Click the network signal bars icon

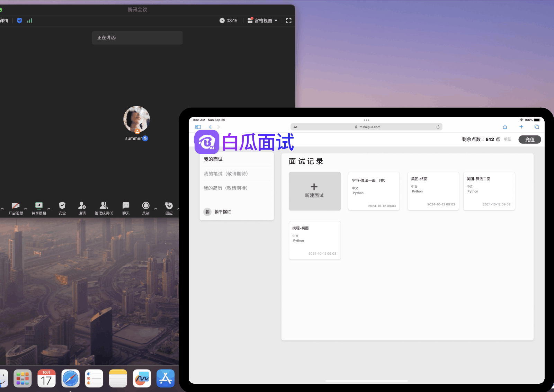click(30, 20)
